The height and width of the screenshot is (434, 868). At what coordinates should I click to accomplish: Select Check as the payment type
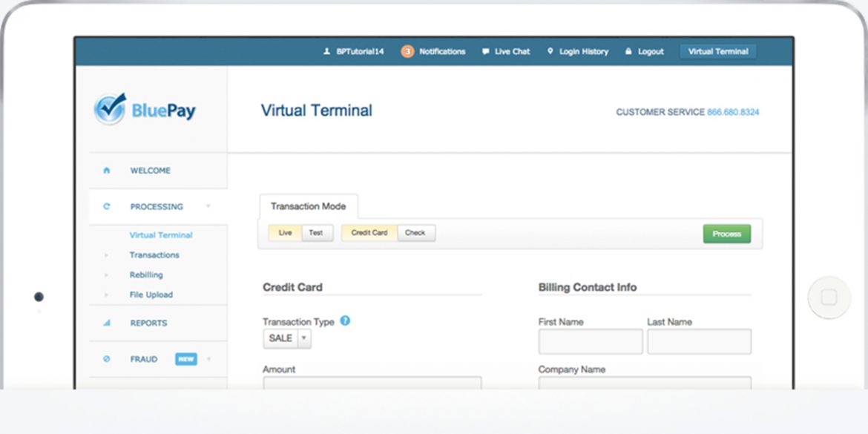[415, 232]
